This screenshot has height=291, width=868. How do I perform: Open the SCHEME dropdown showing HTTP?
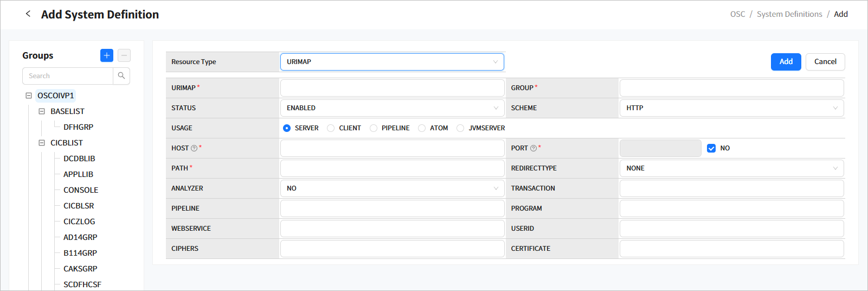[x=731, y=108]
